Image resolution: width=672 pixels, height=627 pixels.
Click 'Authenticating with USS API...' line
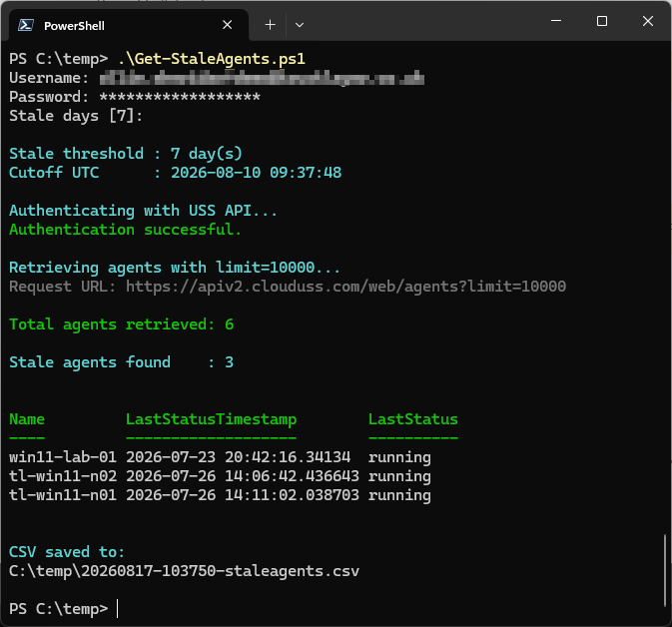[x=143, y=211]
